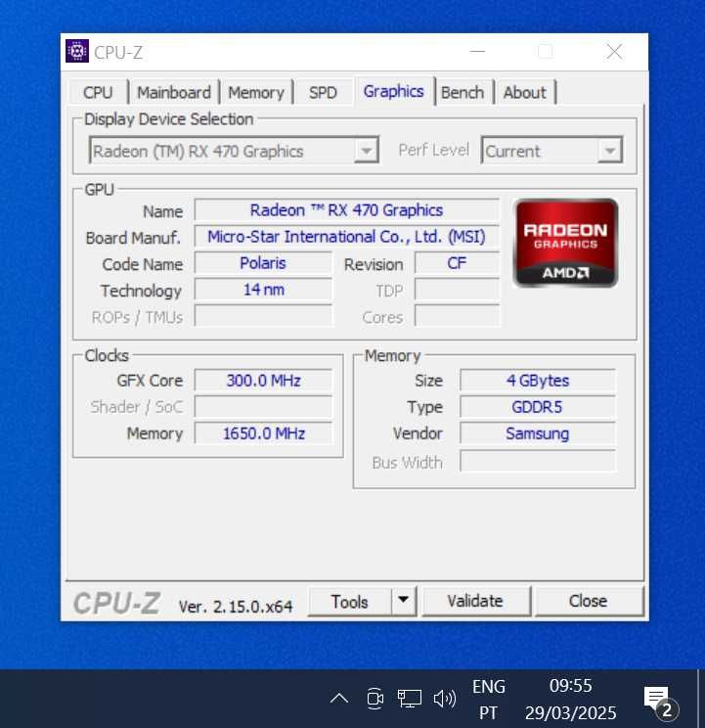The width and height of the screenshot is (705, 728).
Task: Minimize the CPU-Z window
Action: (478, 52)
